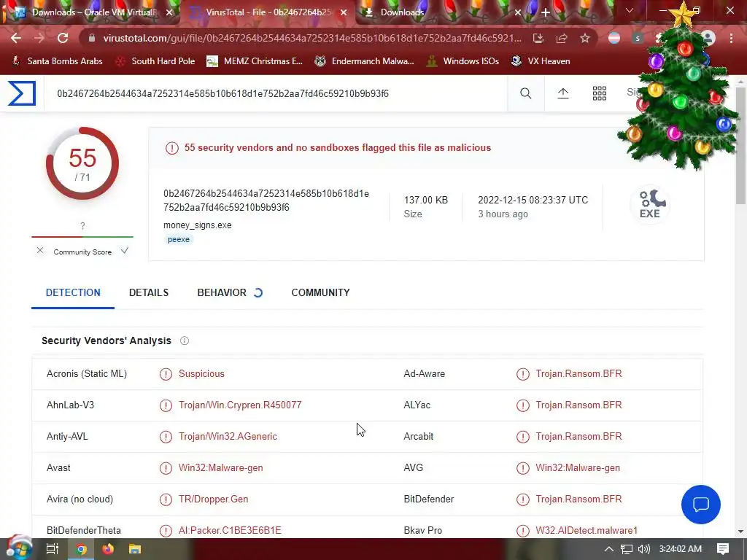
Task: Click the TR/Dropper.Gen detection text
Action: tap(214, 499)
